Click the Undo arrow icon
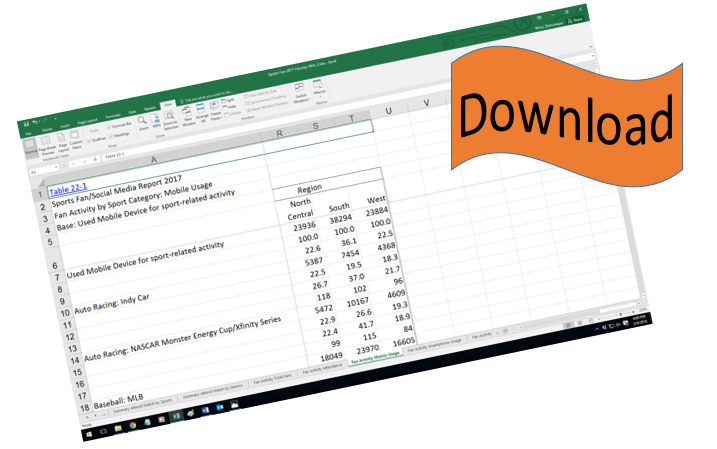This screenshot has width=717, height=449. (35, 122)
